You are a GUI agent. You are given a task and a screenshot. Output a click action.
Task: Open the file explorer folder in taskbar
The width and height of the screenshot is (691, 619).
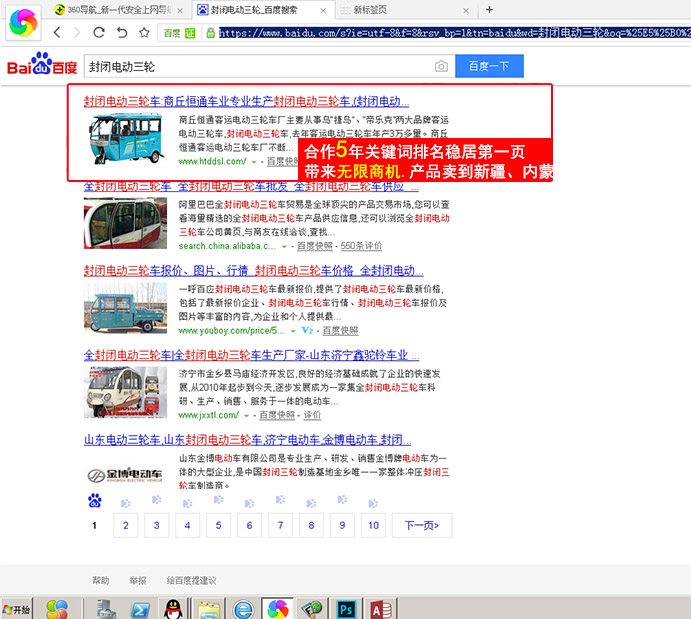208,610
